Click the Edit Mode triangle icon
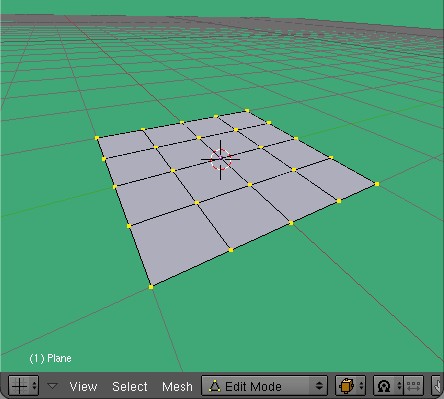The image size is (444, 399). (x=215, y=386)
